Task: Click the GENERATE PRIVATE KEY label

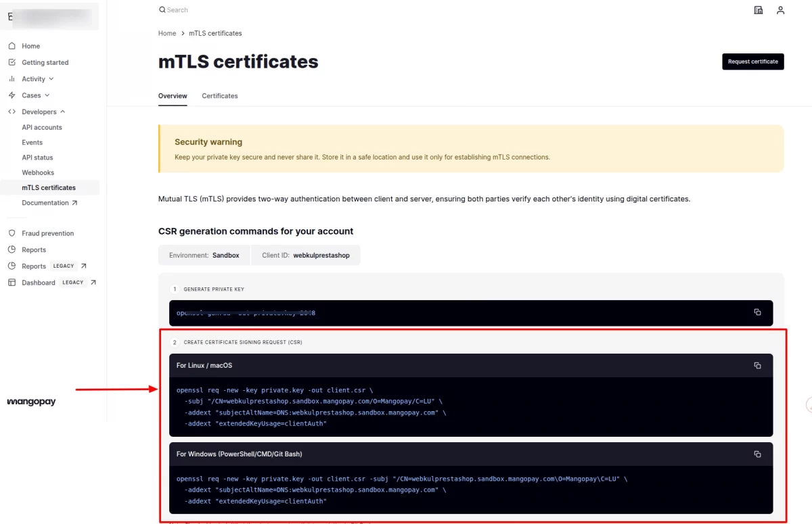Action: 214,289
